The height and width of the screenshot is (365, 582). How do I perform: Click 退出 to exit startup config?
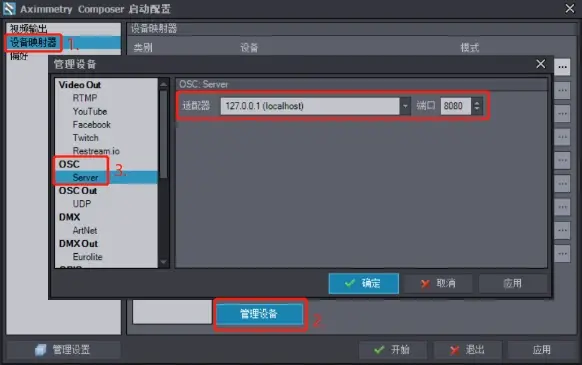467,349
